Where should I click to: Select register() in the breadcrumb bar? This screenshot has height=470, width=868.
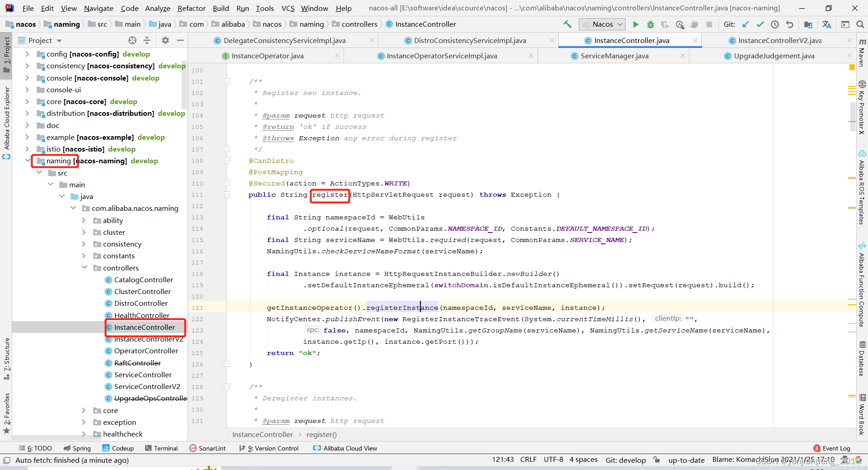pyautogui.click(x=321, y=435)
